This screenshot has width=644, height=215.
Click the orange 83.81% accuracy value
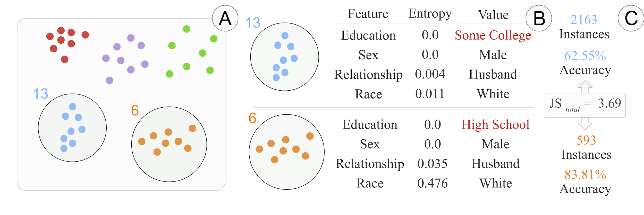pyautogui.click(x=585, y=174)
